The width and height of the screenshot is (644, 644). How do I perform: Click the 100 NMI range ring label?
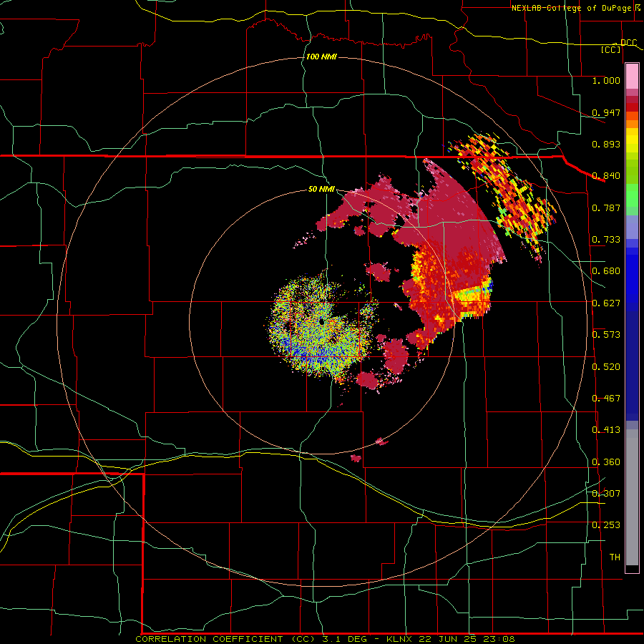(x=321, y=57)
